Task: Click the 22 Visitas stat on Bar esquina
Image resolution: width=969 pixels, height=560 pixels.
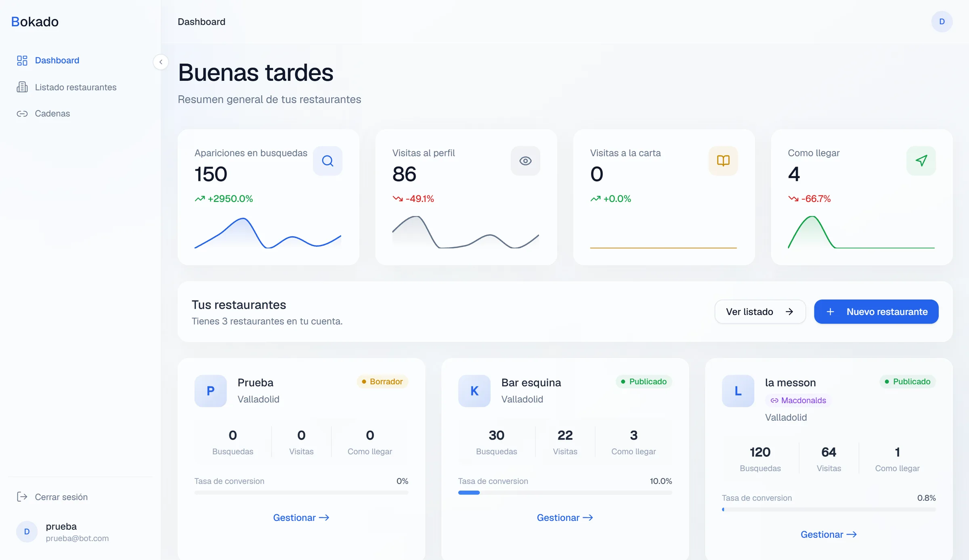Action: [x=565, y=442]
